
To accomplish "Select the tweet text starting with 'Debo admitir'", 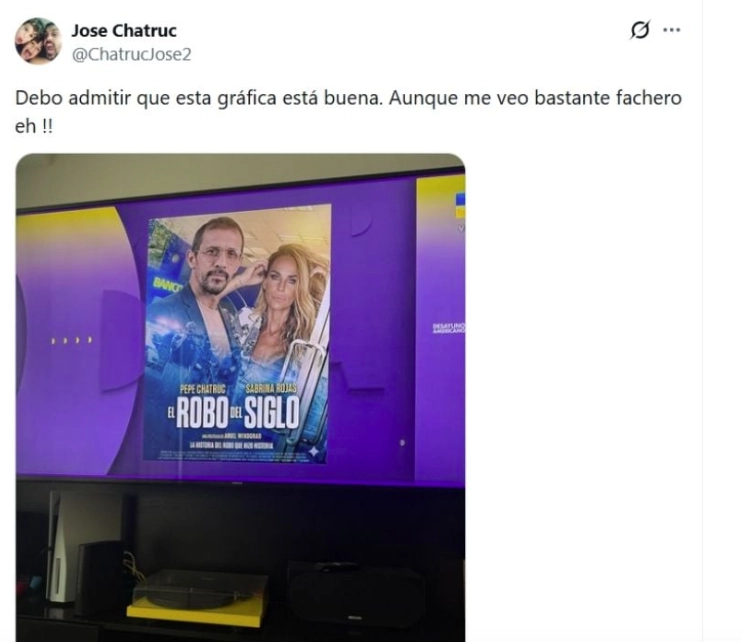I will click(348, 112).
